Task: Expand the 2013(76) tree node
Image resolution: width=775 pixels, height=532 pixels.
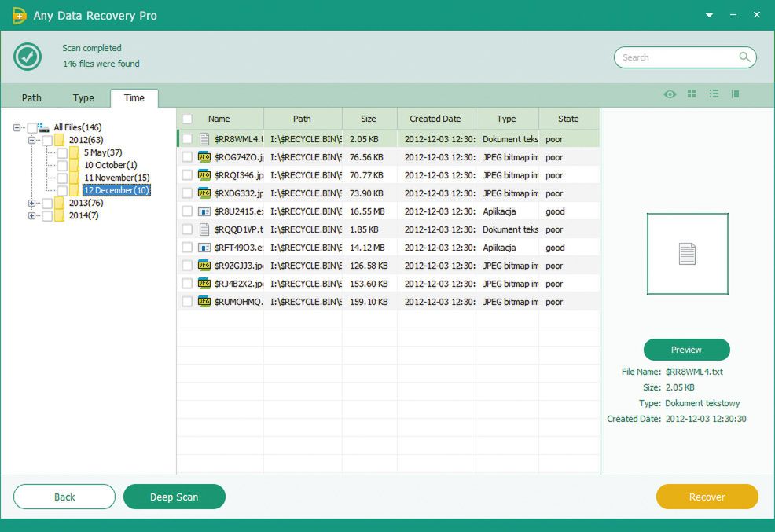Action: (32, 203)
